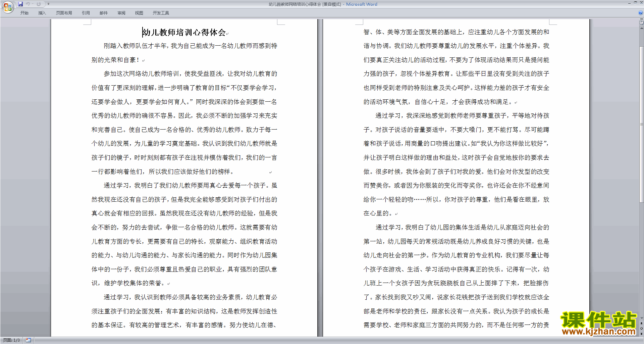Go to the previous page with the double-up arrow
The image size is (644, 344).
[x=642, y=323]
